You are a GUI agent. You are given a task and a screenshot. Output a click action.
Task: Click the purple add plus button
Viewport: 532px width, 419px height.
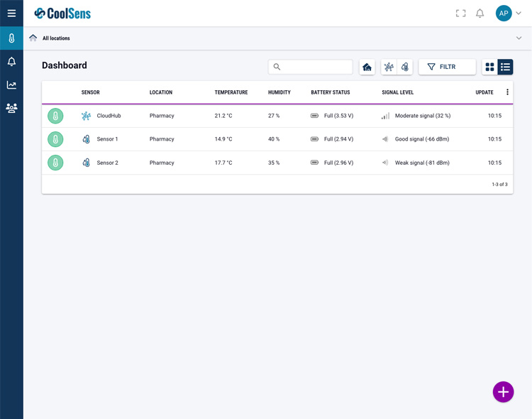coord(503,392)
